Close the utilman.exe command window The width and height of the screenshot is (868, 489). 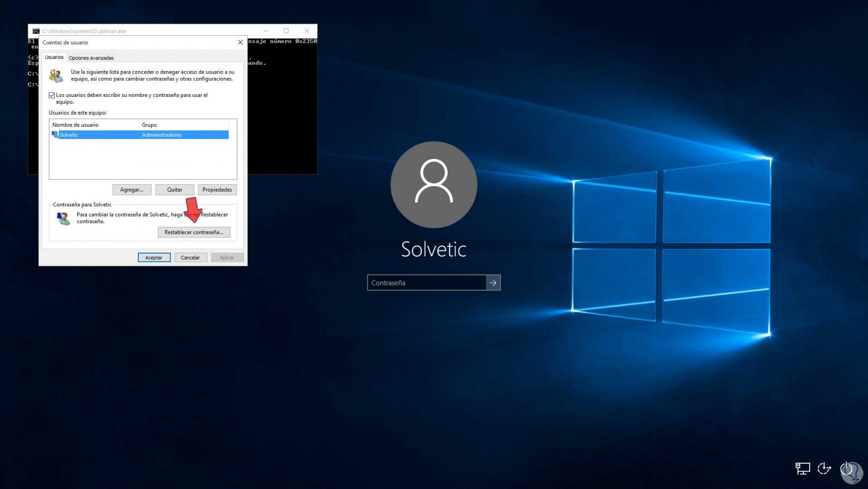pos(307,31)
